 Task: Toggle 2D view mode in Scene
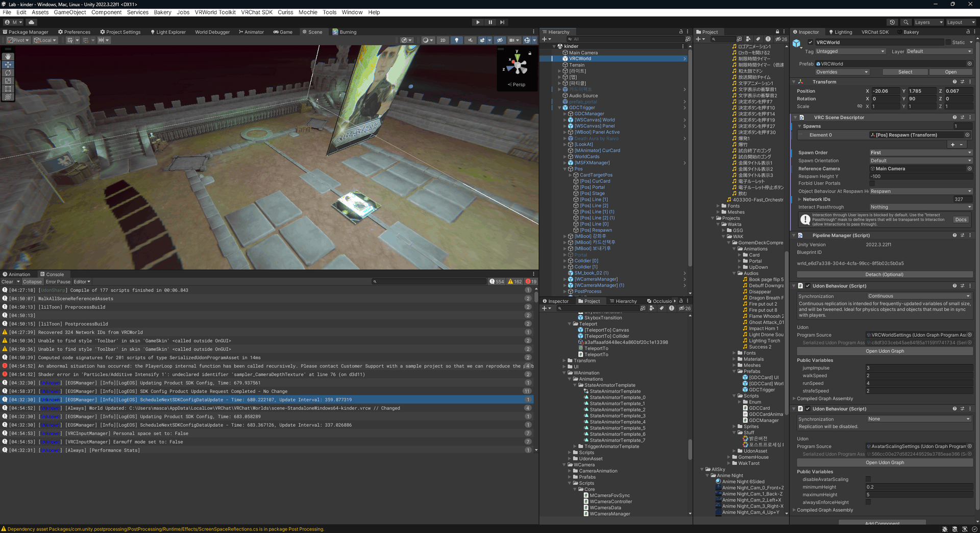[443, 40]
